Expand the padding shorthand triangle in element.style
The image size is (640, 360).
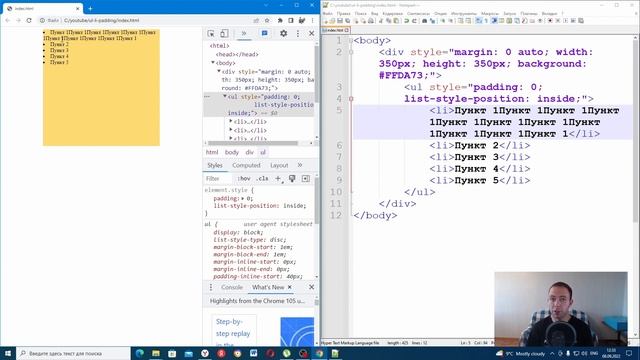[x=243, y=198]
